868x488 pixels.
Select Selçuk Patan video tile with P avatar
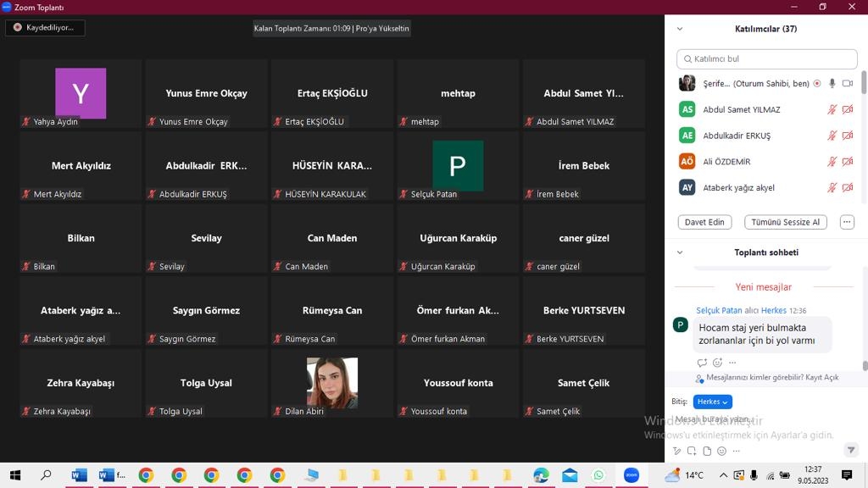click(458, 166)
